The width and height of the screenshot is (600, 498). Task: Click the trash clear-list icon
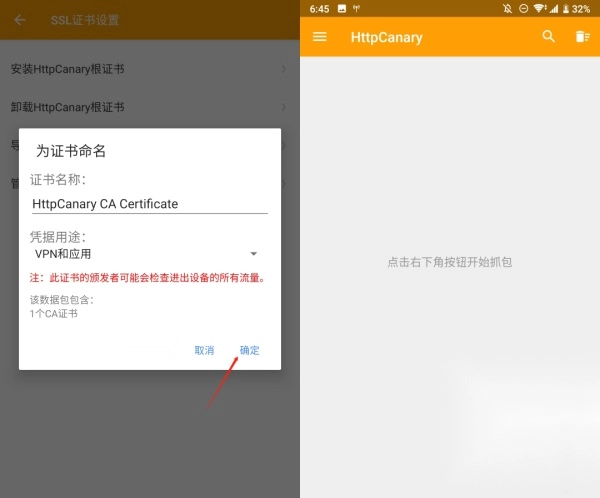pyautogui.click(x=582, y=37)
